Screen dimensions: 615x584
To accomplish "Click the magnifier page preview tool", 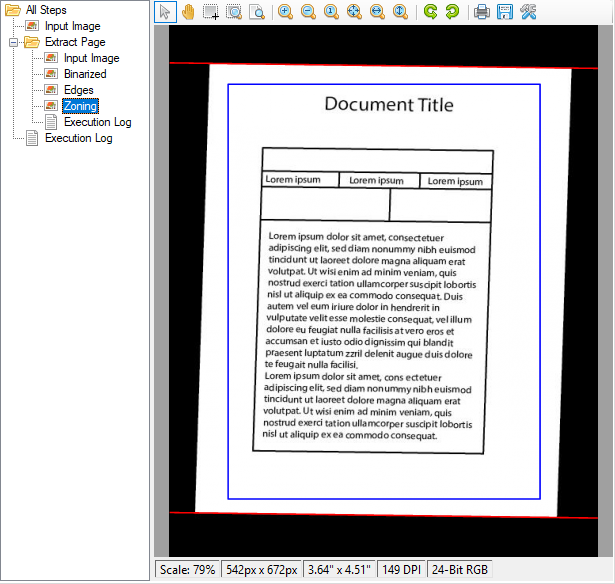I will (x=257, y=12).
